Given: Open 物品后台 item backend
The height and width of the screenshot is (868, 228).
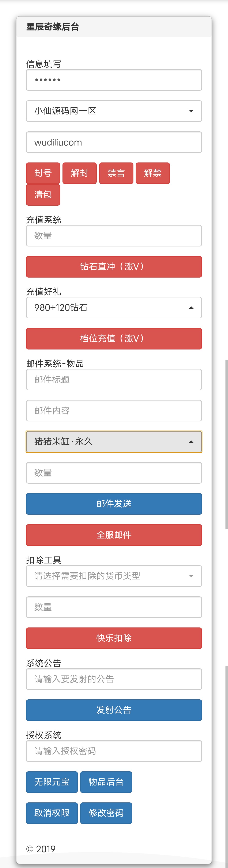Looking at the screenshot, I should pyautogui.click(x=106, y=782).
